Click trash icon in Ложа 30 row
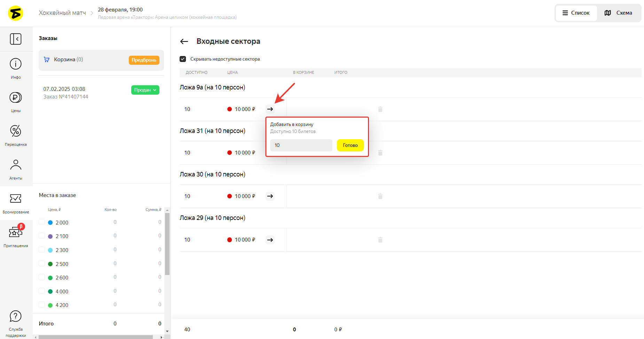 point(380,196)
